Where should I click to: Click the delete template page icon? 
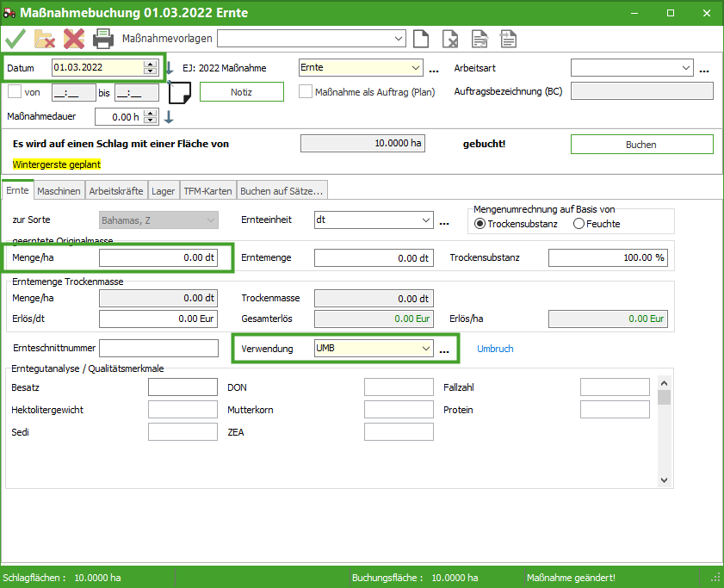pyautogui.click(x=450, y=39)
